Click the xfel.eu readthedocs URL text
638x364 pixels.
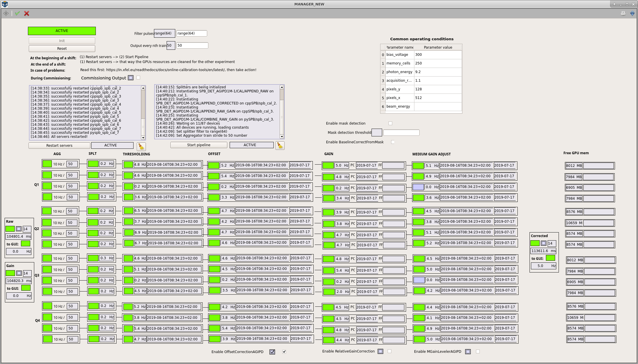tap(165, 70)
